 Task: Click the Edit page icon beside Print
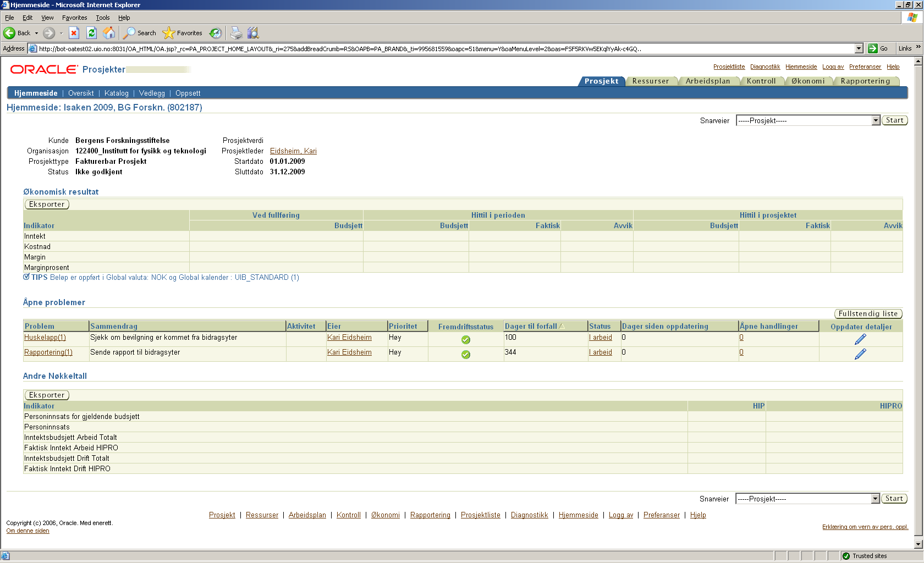pyautogui.click(x=253, y=33)
